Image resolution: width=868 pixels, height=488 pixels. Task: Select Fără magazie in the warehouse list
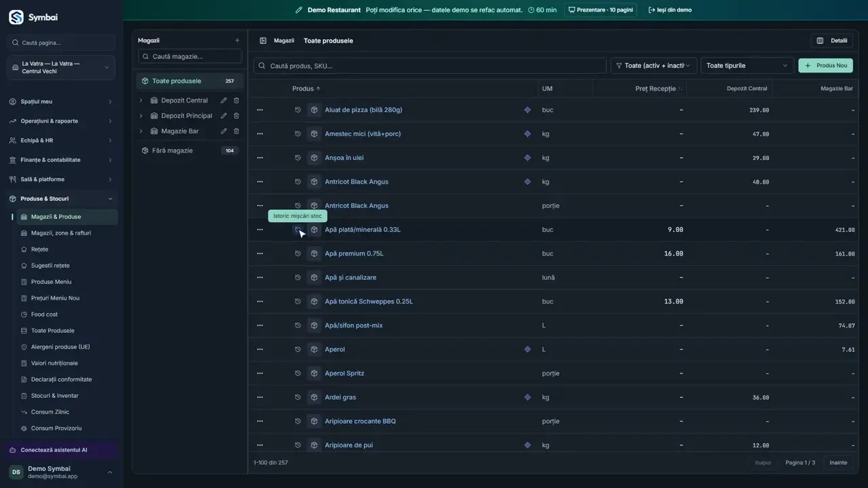tap(189, 150)
